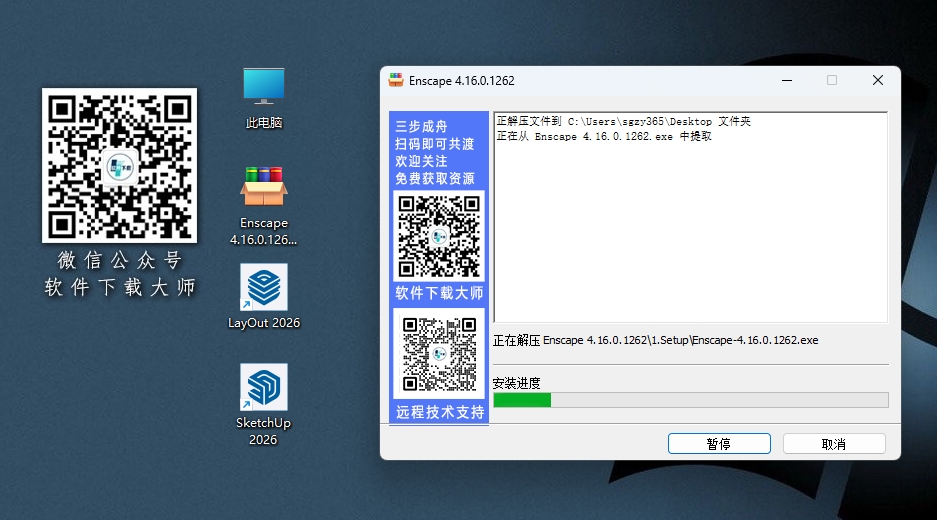Screen dimensions: 937x520
Task: Open the 此电脑 desktop icon
Action: 264,97
